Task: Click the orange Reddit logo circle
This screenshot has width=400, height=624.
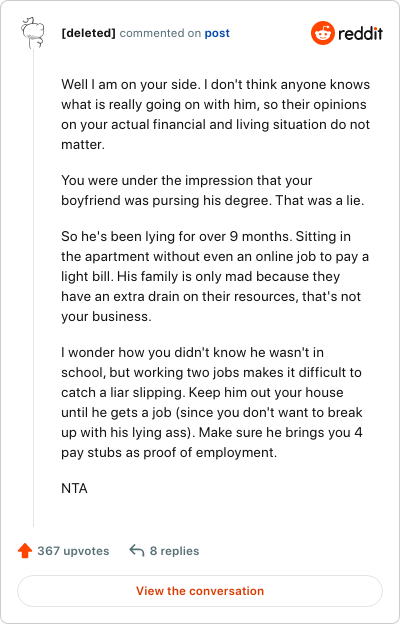Action: click(x=322, y=33)
